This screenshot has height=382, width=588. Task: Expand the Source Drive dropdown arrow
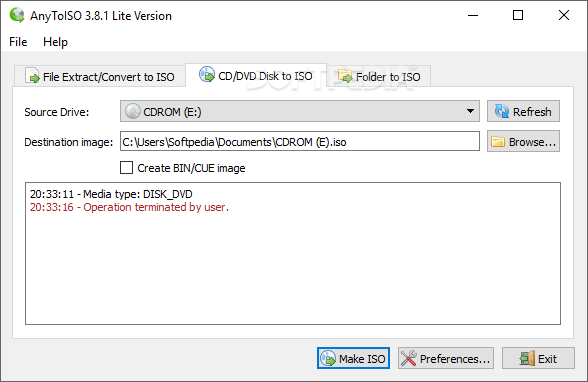(x=470, y=111)
